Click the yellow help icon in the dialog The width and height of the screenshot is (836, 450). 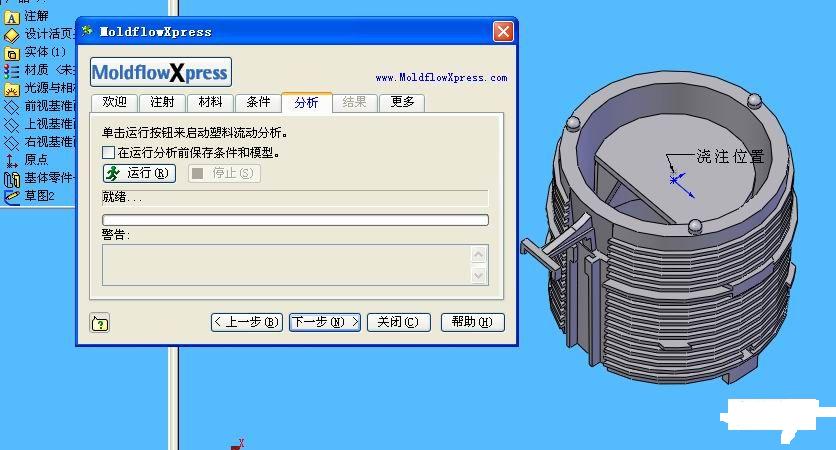click(x=100, y=323)
